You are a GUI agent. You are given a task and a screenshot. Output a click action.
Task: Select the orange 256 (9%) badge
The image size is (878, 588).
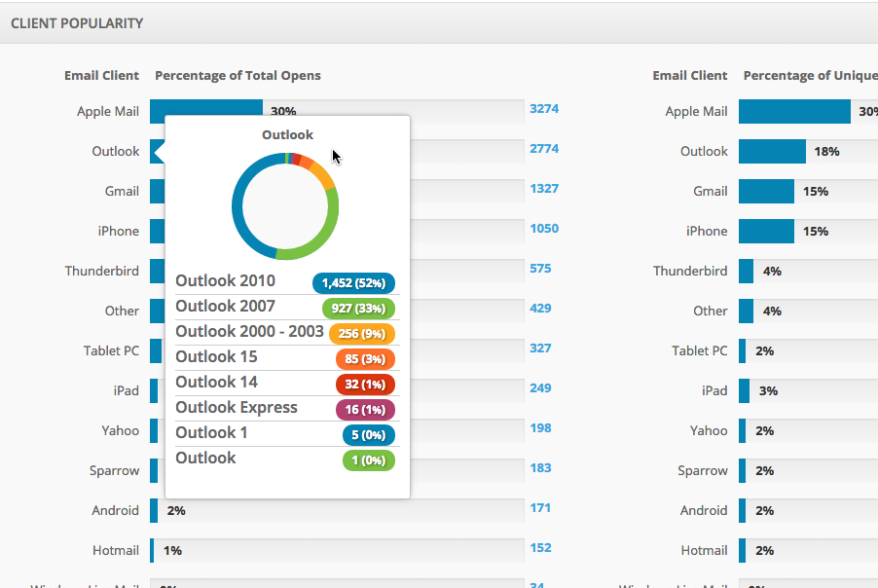[x=362, y=334]
